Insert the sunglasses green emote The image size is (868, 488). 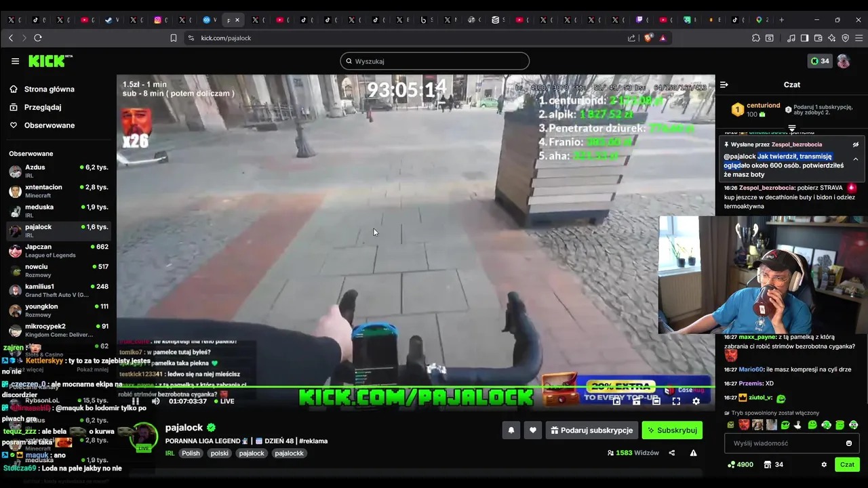[x=785, y=425]
